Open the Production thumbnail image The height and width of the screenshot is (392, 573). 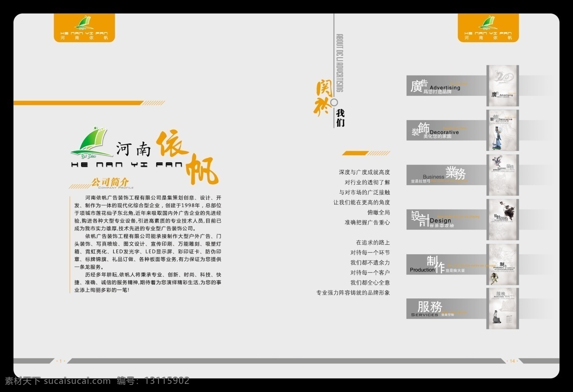[x=502, y=265]
